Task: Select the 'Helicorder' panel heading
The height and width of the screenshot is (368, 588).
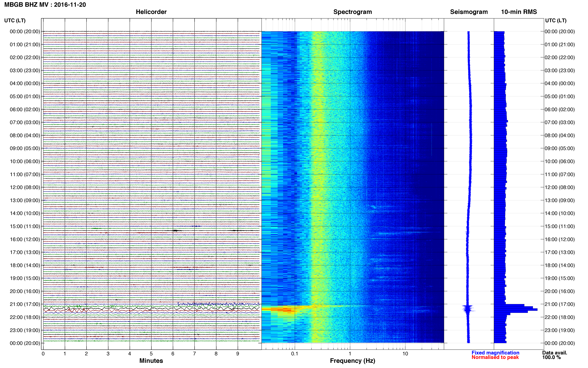Action: (151, 12)
